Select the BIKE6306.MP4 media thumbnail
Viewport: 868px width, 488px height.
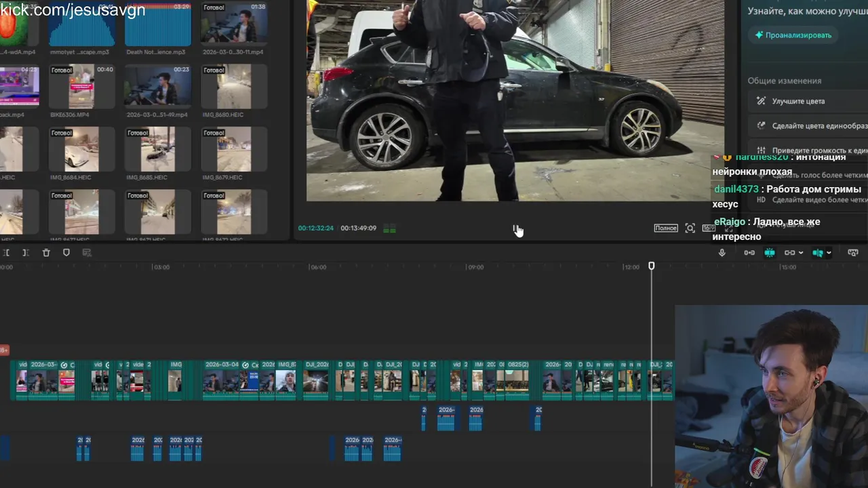tap(81, 87)
